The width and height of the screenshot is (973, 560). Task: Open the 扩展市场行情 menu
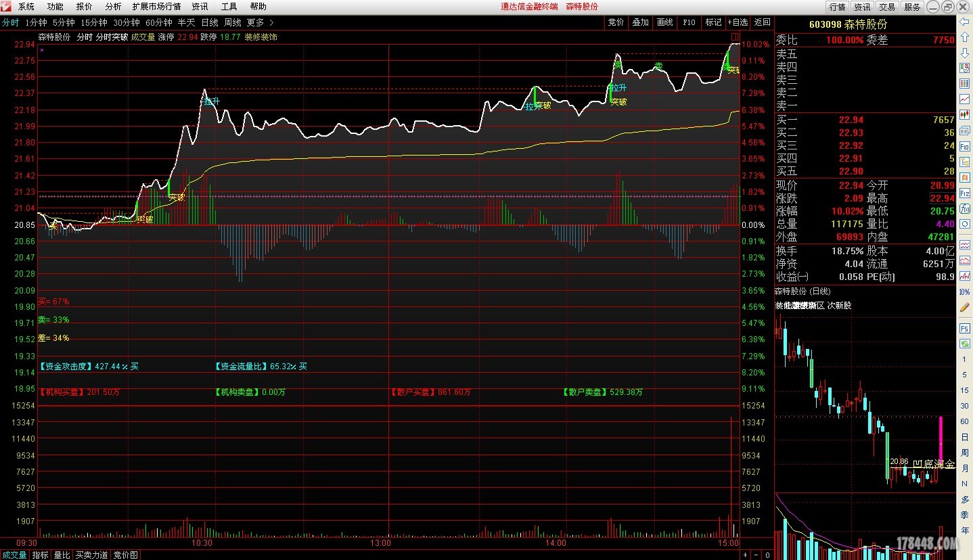tap(156, 7)
